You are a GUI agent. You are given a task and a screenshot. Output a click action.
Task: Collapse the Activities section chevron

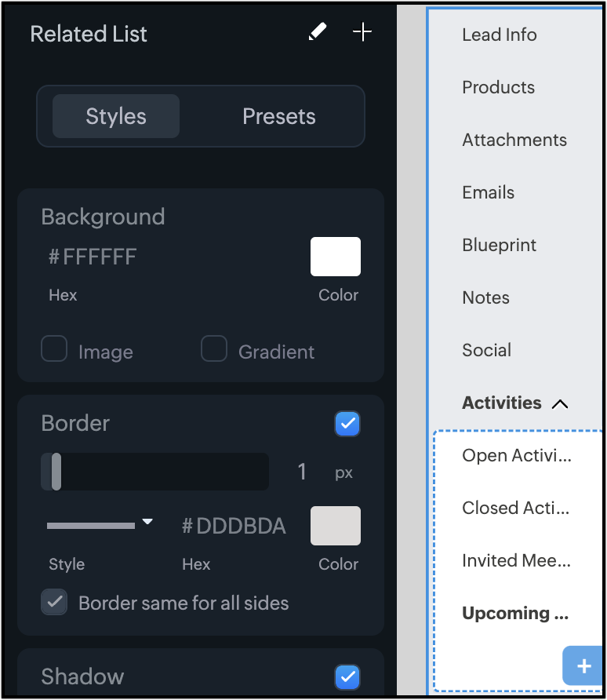pos(559,404)
